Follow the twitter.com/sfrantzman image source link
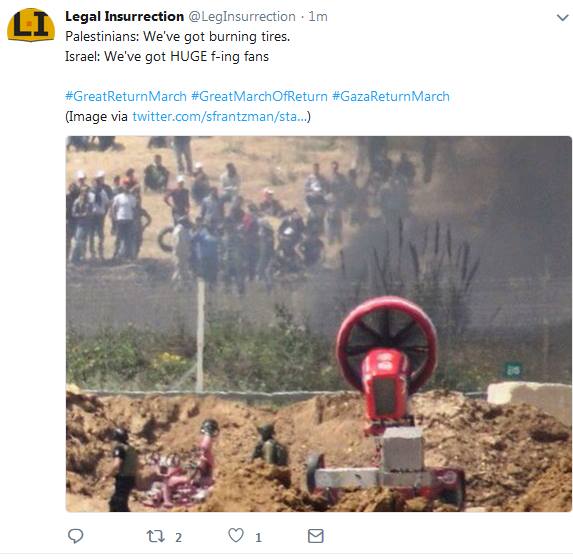Screen dimensions: 573x559 [220, 117]
